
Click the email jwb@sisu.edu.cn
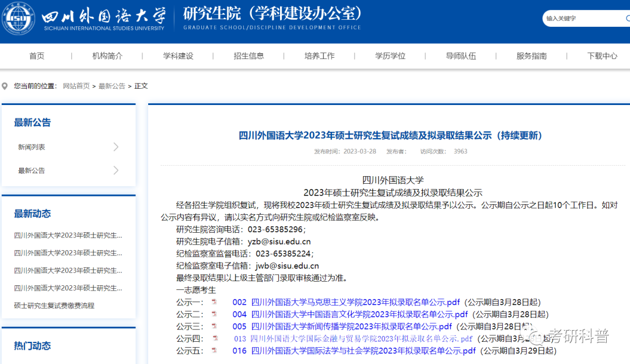(x=287, y=265)
